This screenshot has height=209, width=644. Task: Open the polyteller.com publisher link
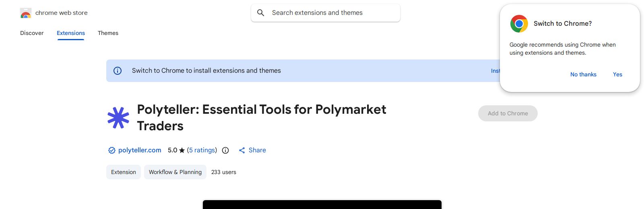pos(140,150)
